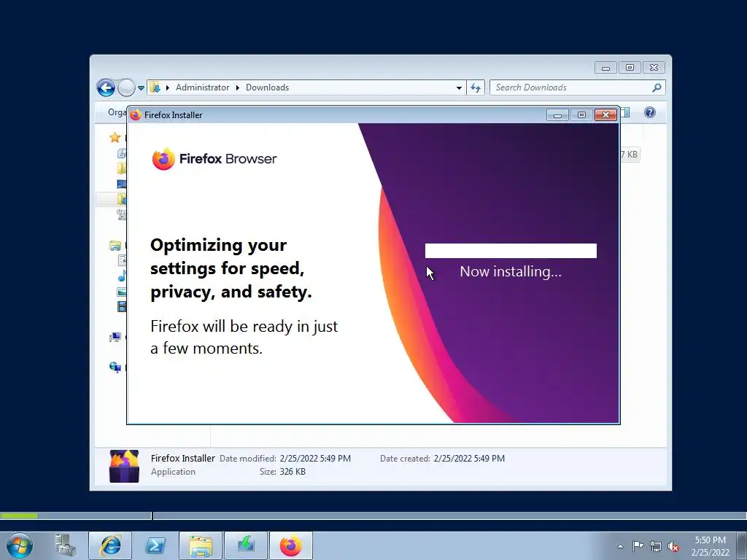Click the date created value in details pane
This screenshot has width=747, height=560.
point(469,459)
